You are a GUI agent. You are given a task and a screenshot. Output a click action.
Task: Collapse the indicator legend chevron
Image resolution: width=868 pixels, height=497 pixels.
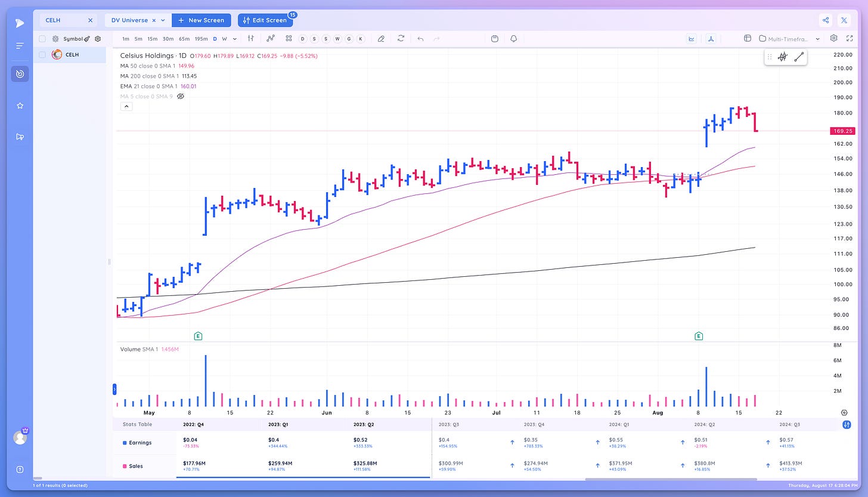(126, 107)
